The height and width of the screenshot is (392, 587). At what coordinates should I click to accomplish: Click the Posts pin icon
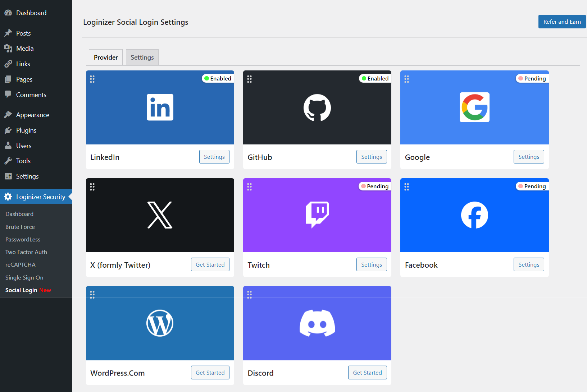point(8,33)
